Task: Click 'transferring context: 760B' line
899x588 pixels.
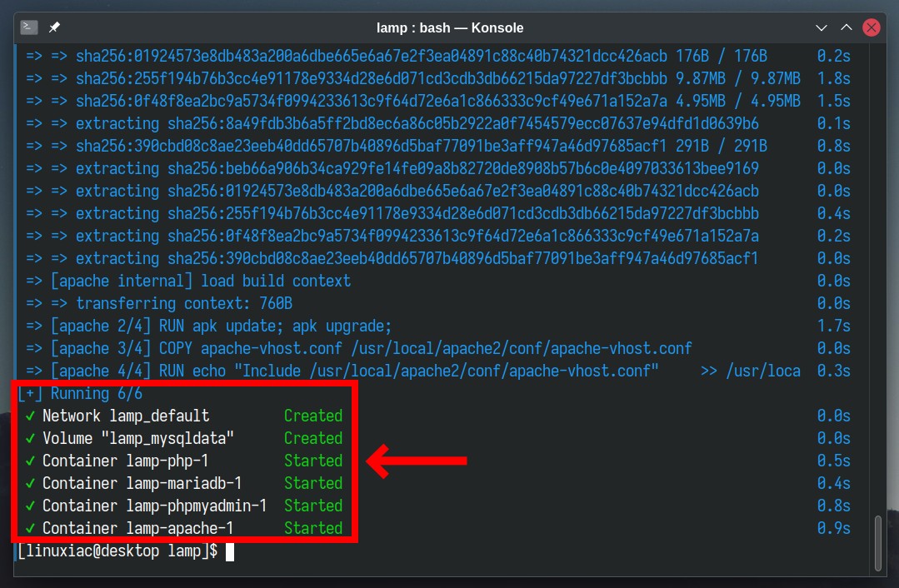Action: [x=159, y=303]
